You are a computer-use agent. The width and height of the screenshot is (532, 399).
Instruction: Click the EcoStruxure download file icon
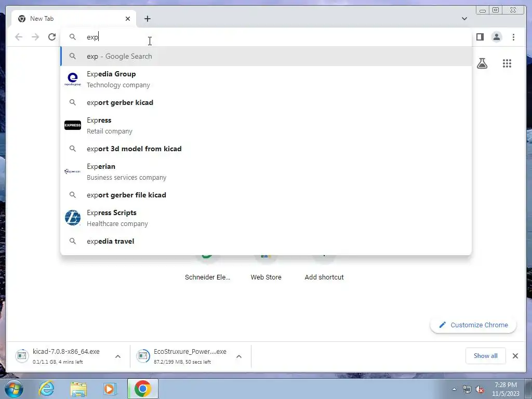pos(143,355)
